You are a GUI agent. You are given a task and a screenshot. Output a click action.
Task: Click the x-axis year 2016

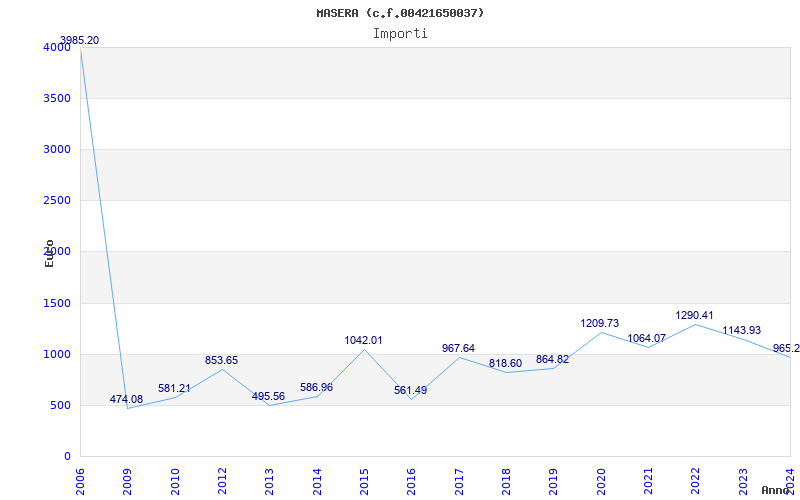(412, 481)
